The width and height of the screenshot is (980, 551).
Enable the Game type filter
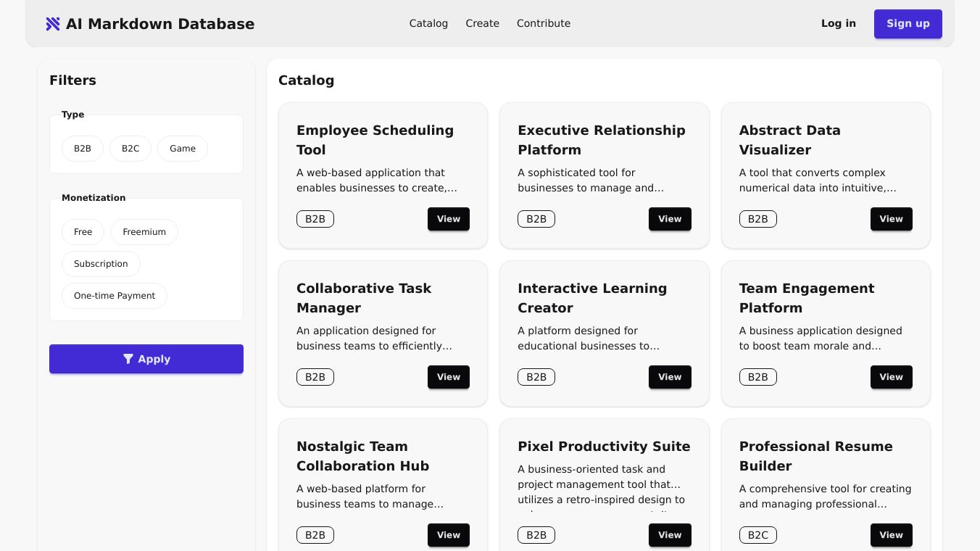(x=183, y=149)
